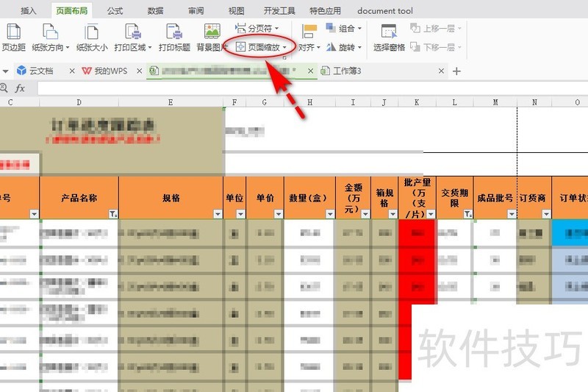Click into the formula bar input
588x392 pixels.
tap(312, 88)
